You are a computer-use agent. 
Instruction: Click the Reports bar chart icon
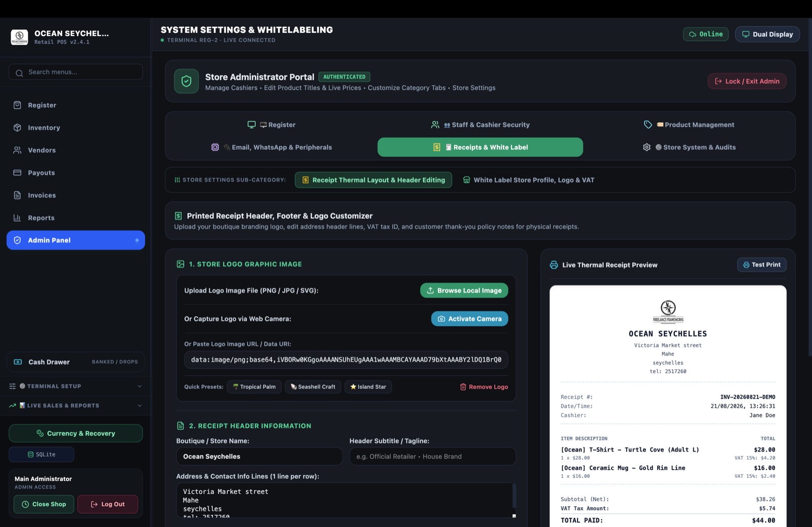[x=17, y=218]
